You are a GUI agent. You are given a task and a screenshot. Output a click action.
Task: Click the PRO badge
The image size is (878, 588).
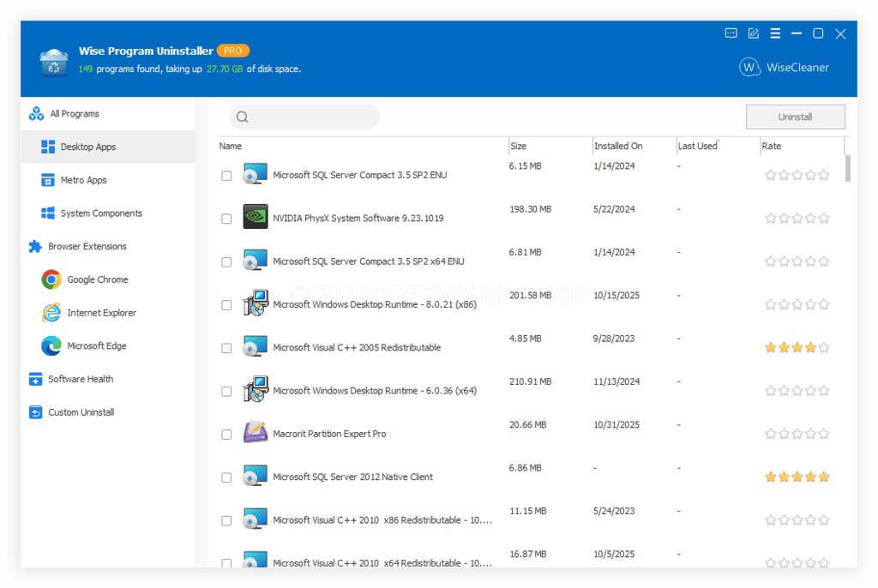point(233,51)
